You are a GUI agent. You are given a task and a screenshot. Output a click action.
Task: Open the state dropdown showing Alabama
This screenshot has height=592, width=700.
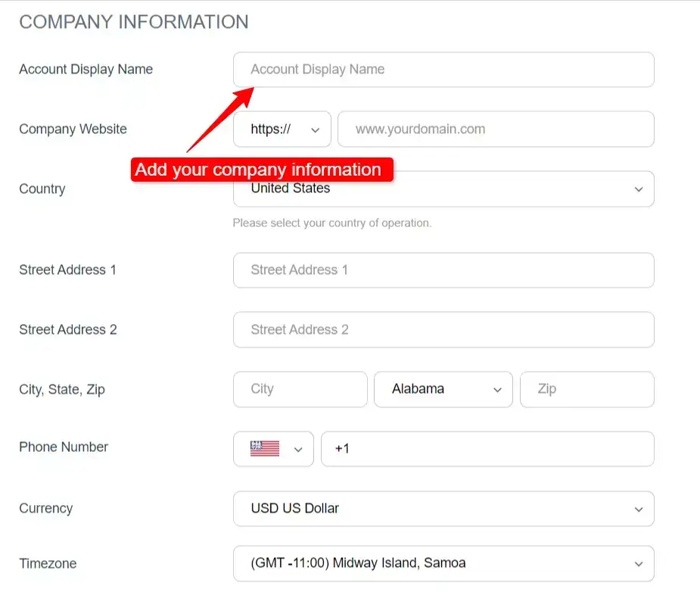tap(443, 389)
